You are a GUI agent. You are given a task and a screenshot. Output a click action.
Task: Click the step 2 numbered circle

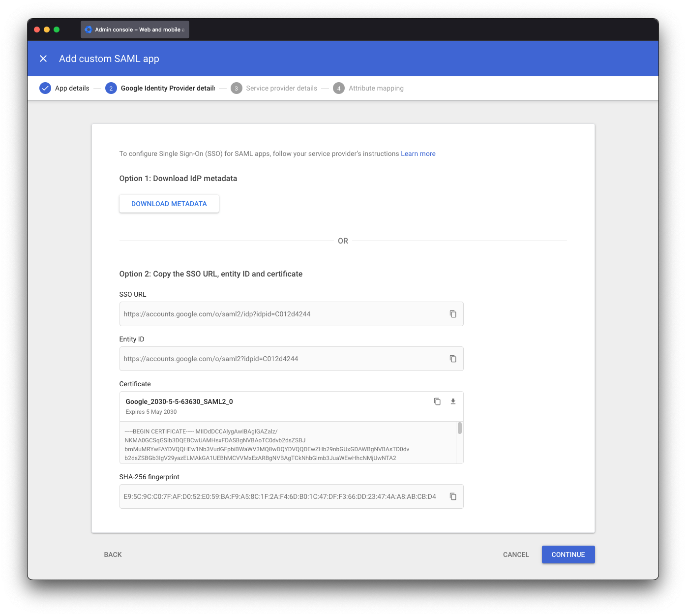111,88
